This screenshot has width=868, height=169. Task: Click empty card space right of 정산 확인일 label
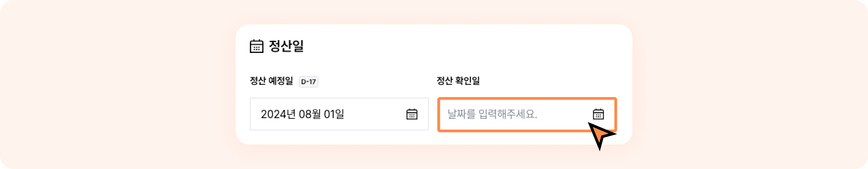[x=549, y=81]
